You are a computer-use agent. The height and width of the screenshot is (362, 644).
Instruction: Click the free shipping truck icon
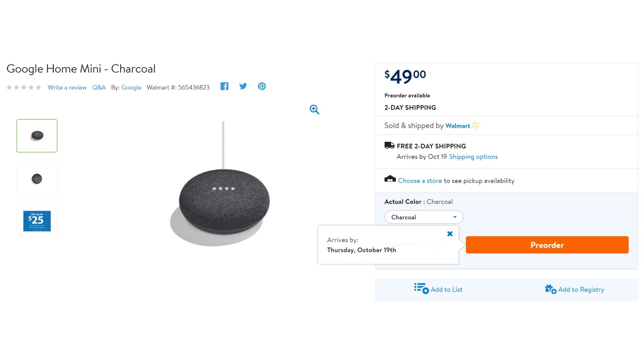tap(389, 145)
